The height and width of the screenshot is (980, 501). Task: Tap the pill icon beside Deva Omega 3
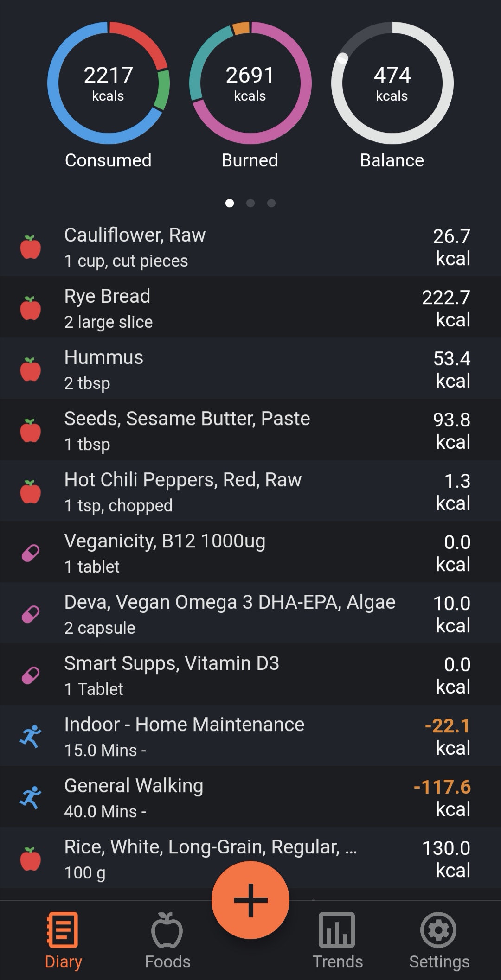point(31,614)
